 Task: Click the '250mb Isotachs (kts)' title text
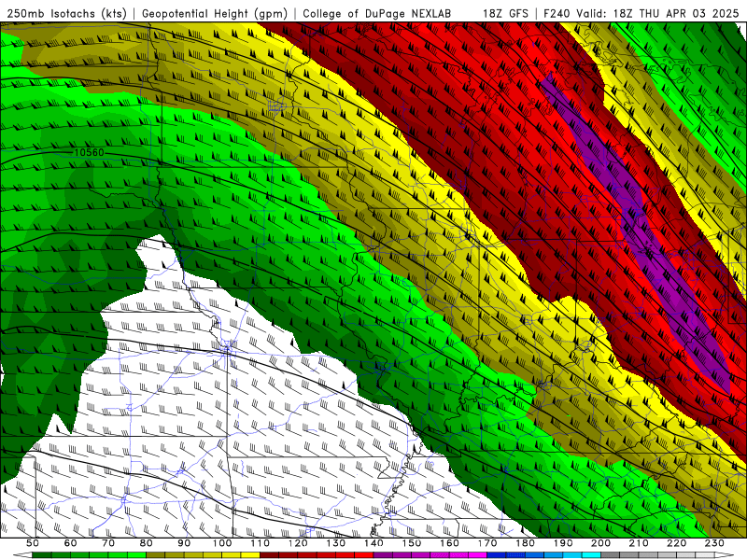point(67,14)
